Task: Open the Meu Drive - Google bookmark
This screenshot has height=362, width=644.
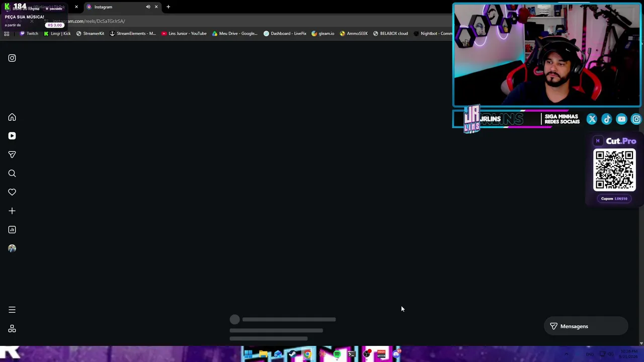Action: (235, 34)
